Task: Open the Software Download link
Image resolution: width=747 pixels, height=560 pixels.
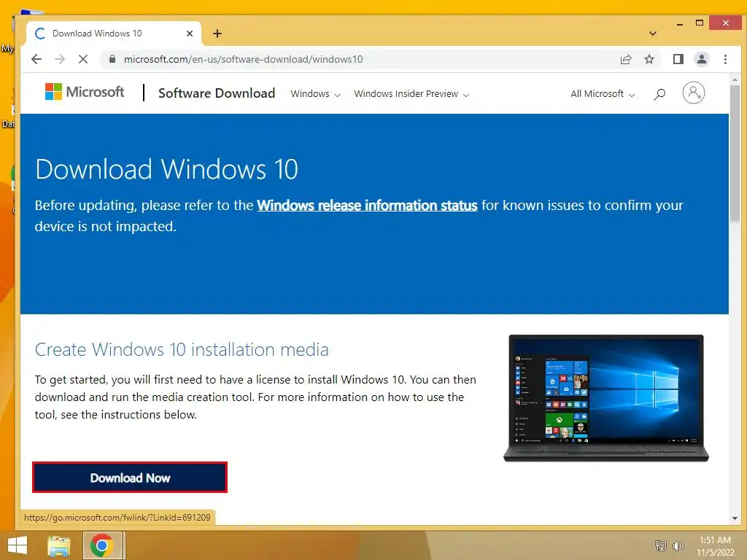Action: click(x=217, y=93)
